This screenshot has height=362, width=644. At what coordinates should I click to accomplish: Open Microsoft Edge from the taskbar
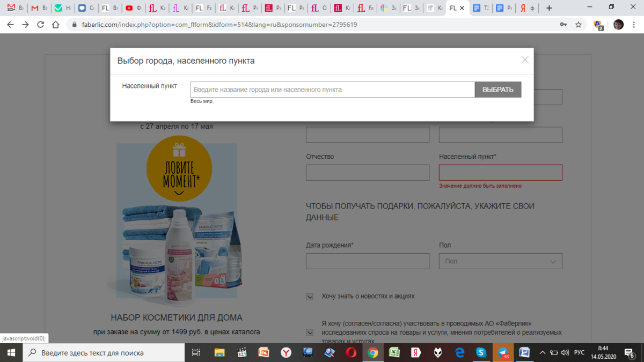tap(459, 352)
